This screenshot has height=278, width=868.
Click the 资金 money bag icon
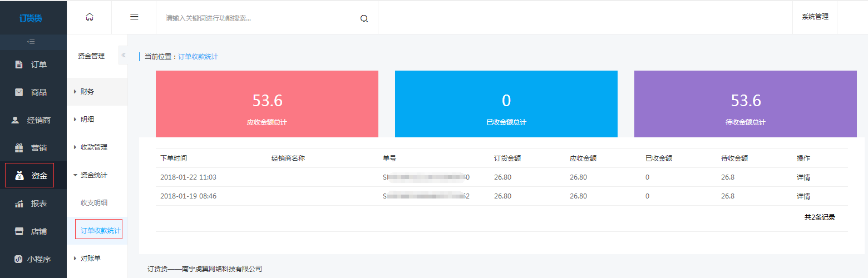pyautogui.click(x=19, y=176)
